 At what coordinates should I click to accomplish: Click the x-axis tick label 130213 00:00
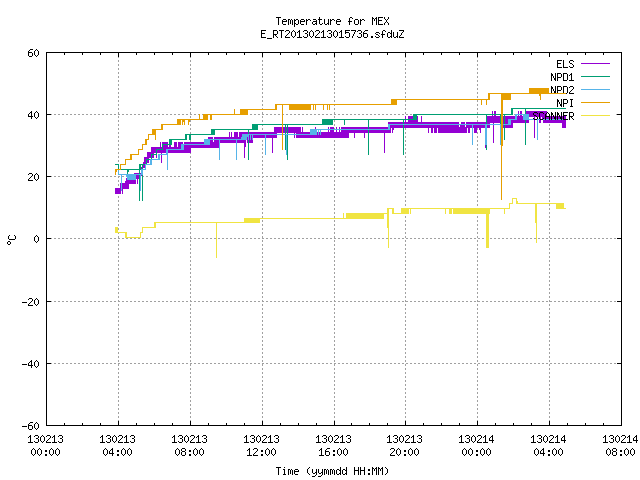tap(45, 446)
